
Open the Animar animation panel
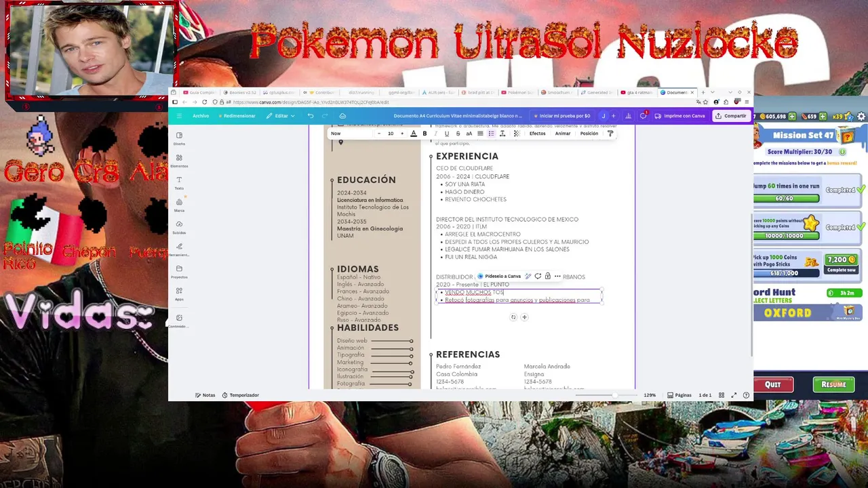point(563,134)
